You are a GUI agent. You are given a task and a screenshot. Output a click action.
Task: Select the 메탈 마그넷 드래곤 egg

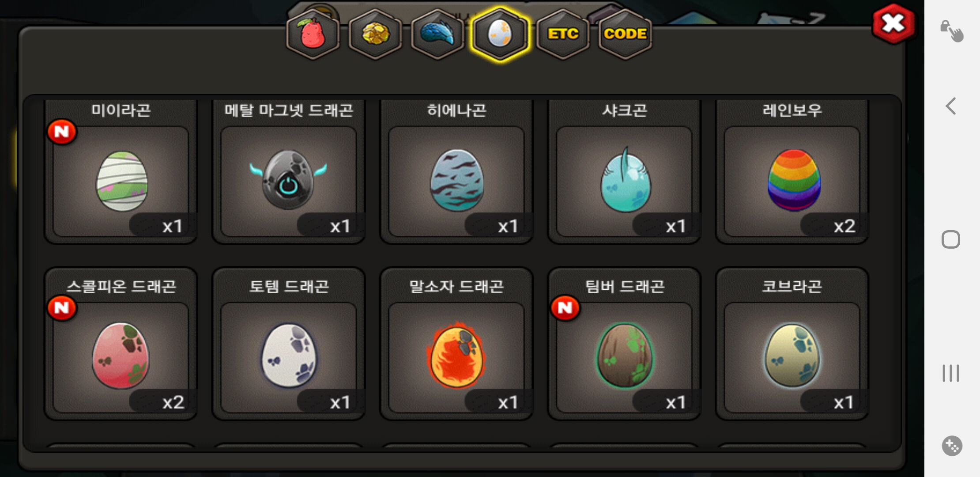[x=289, y=172]
